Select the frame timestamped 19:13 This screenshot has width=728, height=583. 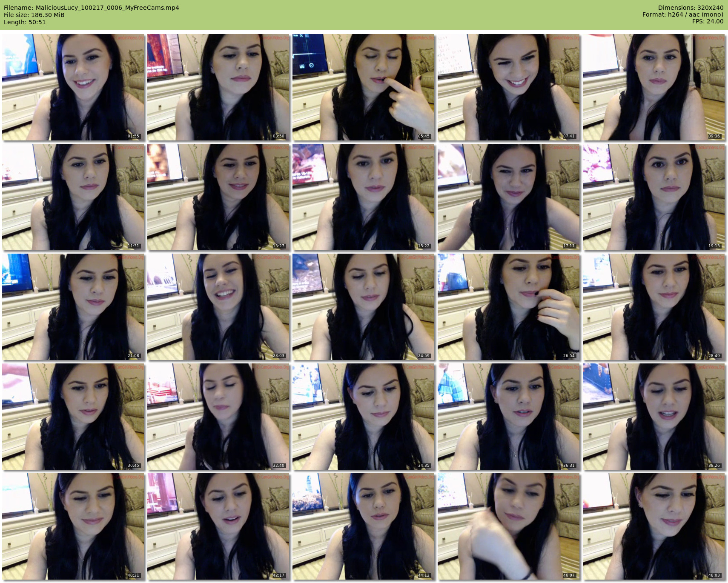click(654, 197)
